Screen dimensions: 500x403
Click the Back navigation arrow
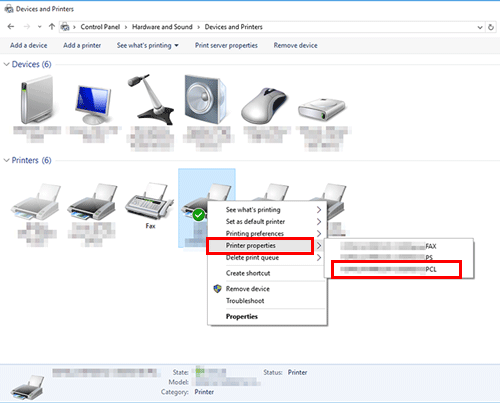coord(11,27)
